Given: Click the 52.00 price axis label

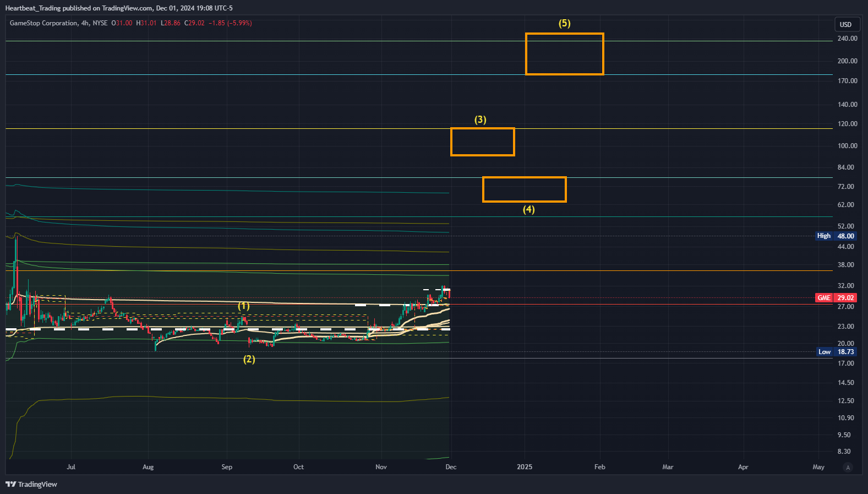Looking at the screenshot, I should tap(845, 226).
